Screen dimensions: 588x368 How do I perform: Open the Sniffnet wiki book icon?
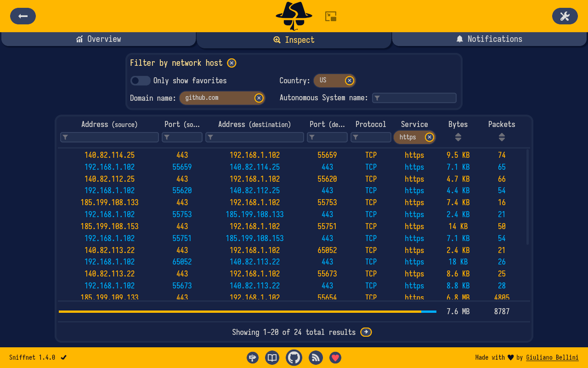272,357
